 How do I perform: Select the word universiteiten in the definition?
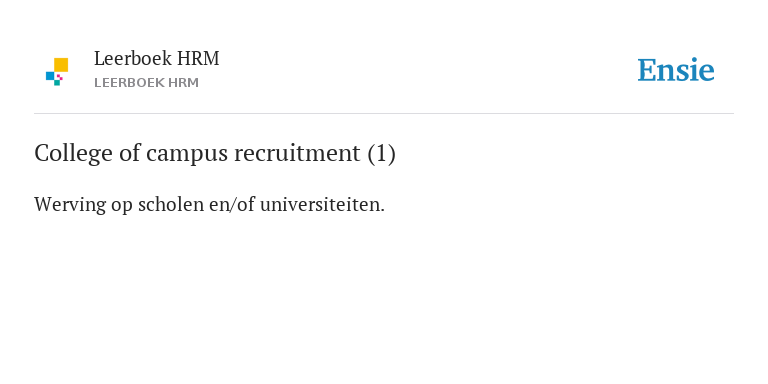point(322,204)
